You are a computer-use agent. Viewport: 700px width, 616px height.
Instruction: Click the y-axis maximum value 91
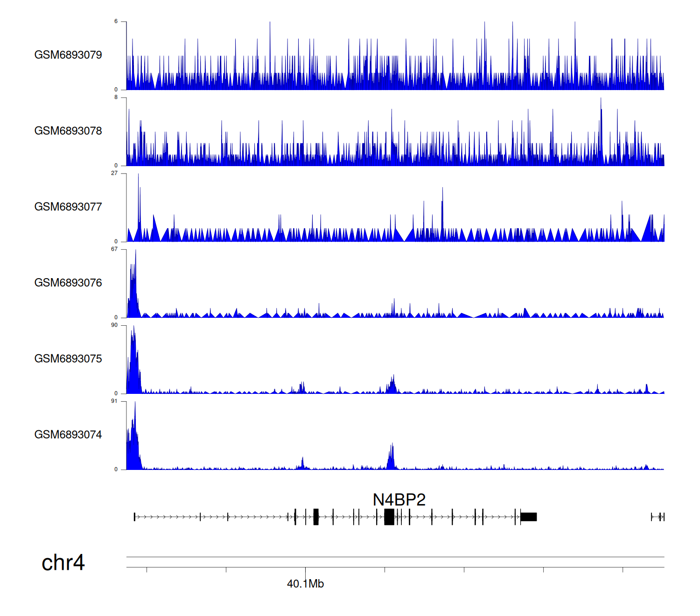tap(114, 401)
